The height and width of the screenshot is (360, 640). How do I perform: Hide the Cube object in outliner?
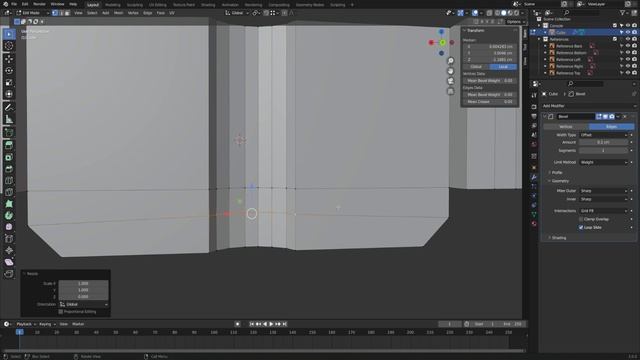[x=628, y=32]
